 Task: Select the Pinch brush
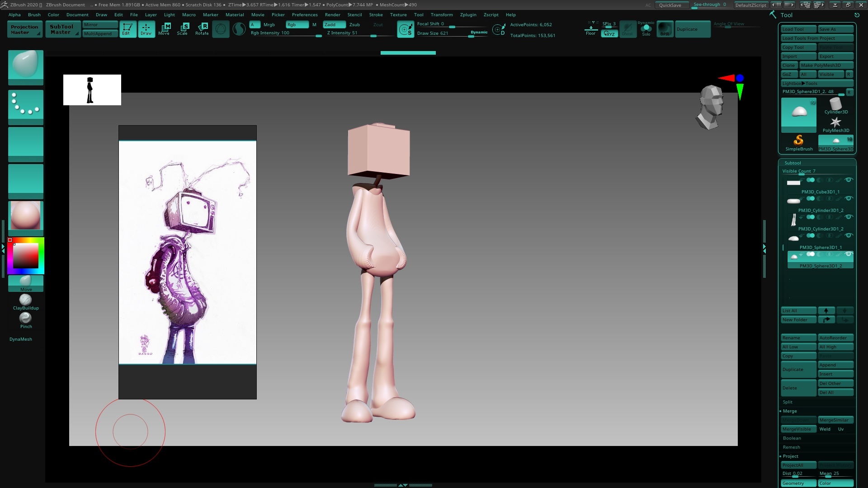coord(26,321)
